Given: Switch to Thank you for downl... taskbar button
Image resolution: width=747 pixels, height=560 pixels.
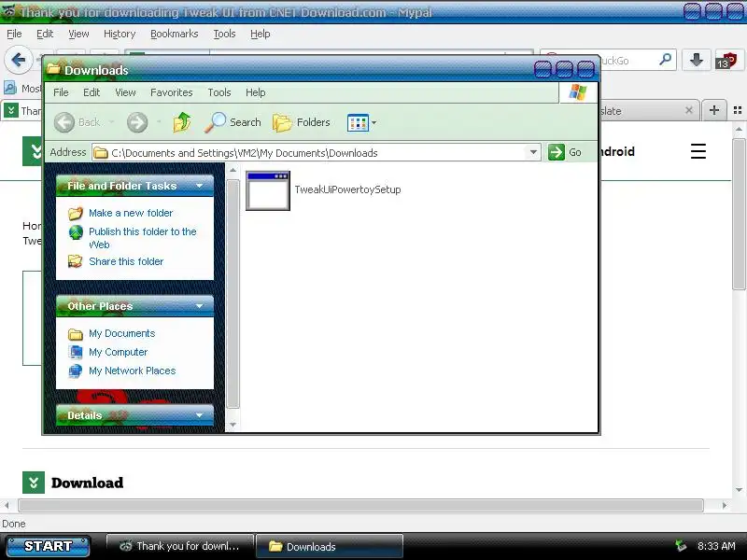Looking at the screenshot, I should point(180,546).
